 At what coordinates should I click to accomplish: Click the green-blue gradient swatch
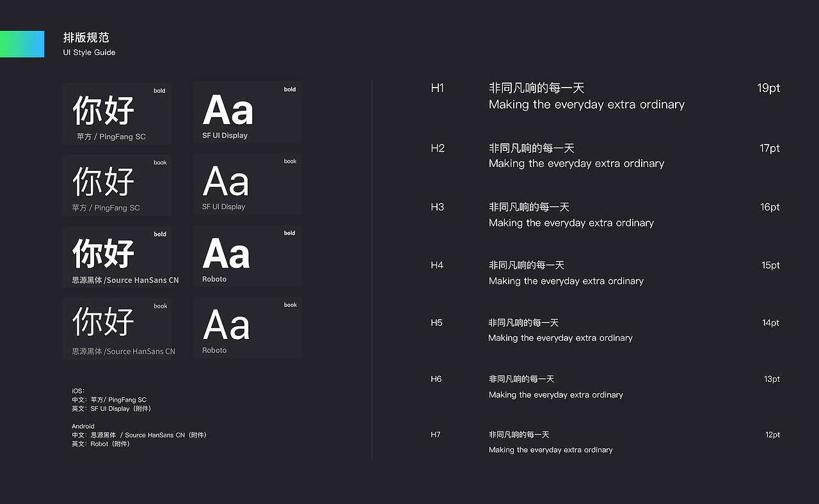(x=22, y=43)
